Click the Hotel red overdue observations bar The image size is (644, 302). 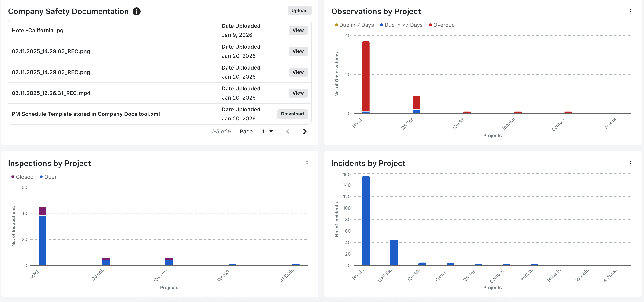coord(366,75)
